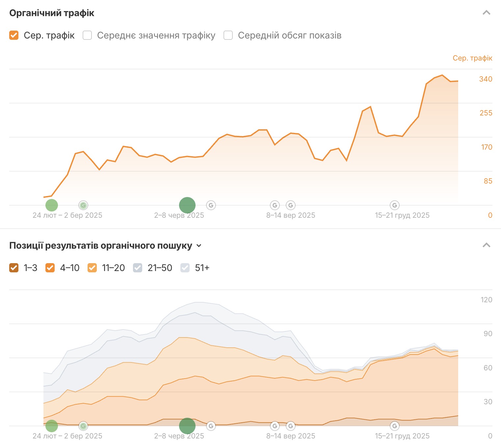501x448 pixels.
Task: Click Google icon right of large green circle, traffic chart
Action: coord(211,205)
